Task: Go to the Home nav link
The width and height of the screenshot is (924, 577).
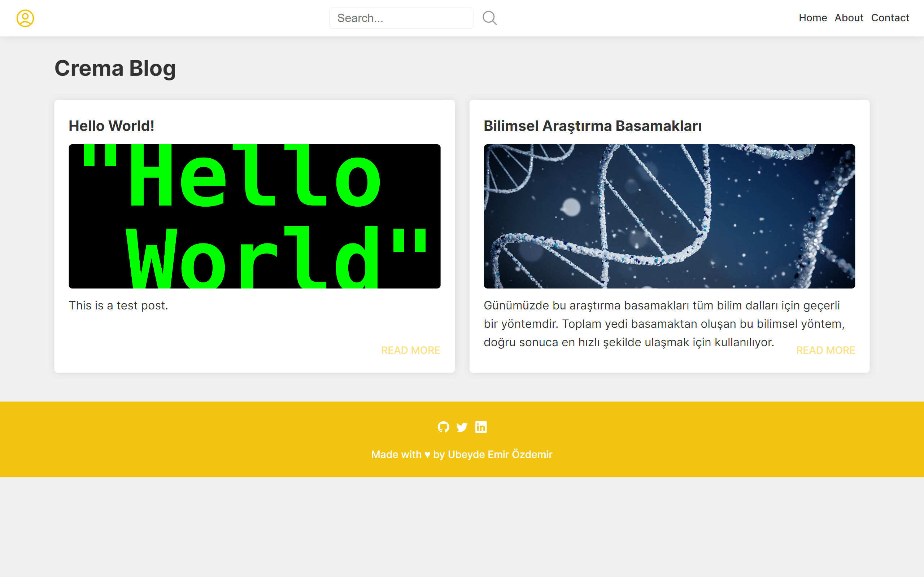Action: click(812, 18)
